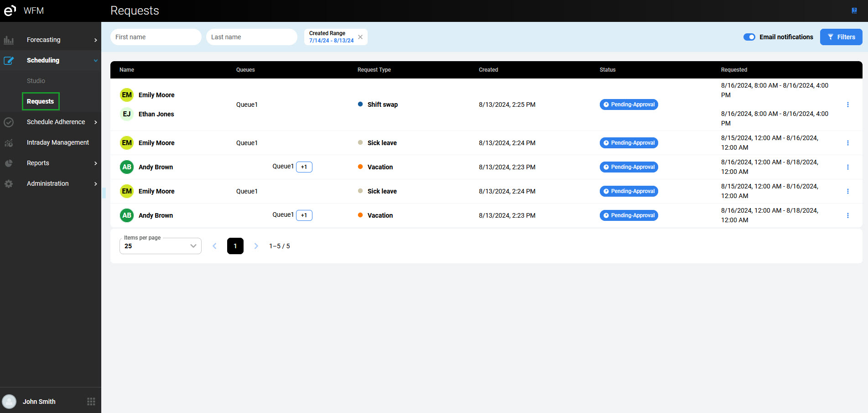
Task: Click the Filters button
Action: tap(841, 37)
